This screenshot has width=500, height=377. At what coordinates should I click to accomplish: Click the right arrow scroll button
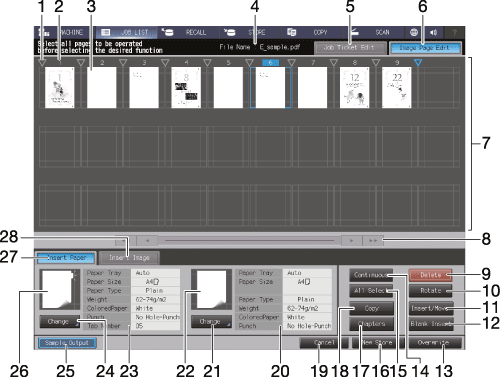352,240
